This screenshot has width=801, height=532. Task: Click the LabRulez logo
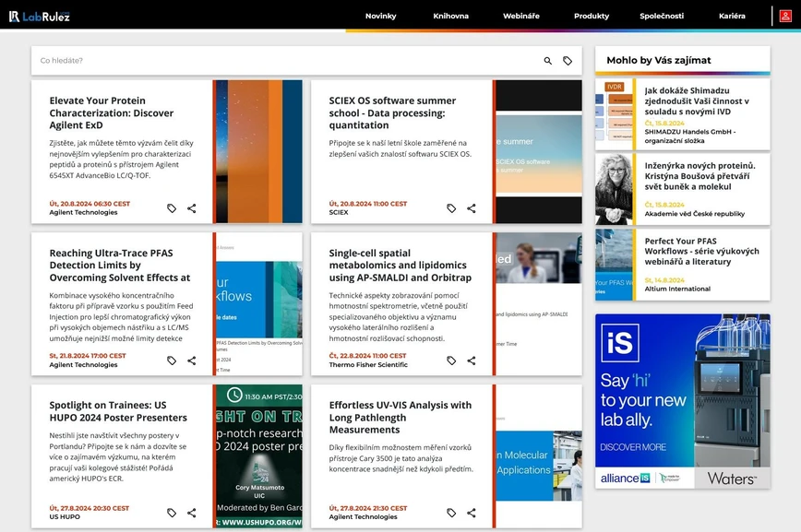[40, 17]
